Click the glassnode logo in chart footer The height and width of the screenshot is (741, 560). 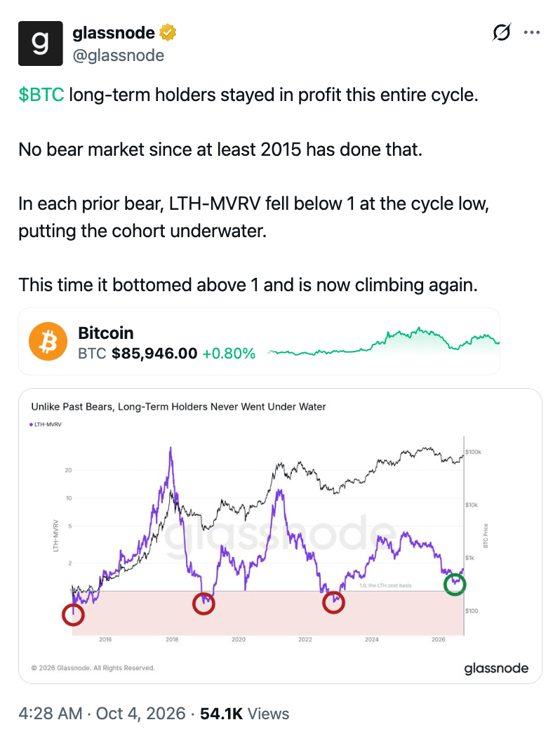(496, 668)
